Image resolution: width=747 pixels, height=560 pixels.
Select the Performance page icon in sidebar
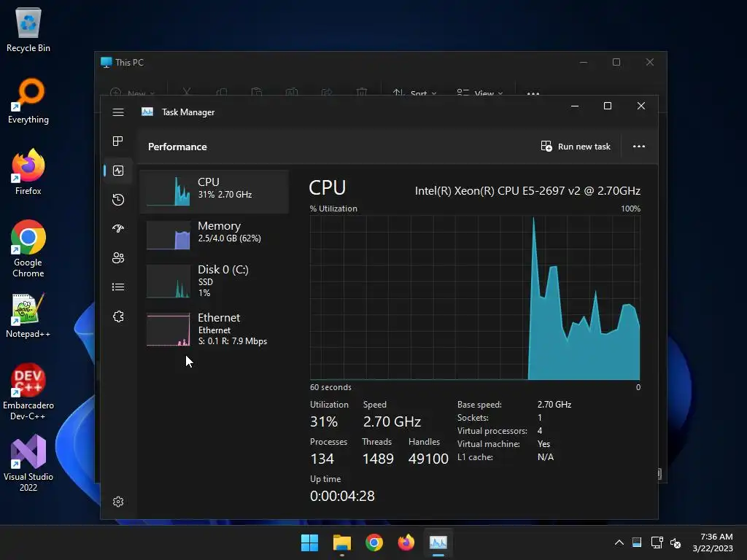[118, 171]
